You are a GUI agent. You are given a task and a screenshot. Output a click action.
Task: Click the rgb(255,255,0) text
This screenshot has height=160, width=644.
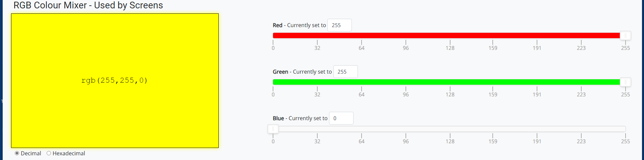[115, 80]
